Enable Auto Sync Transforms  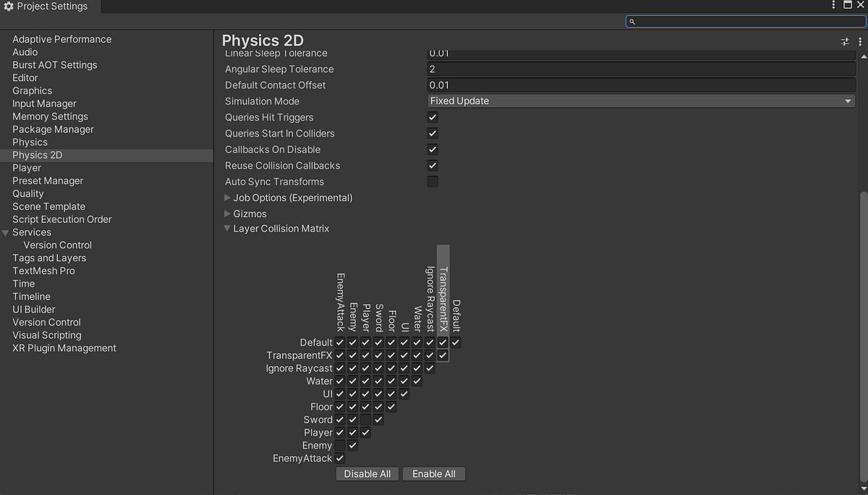(432, 181)
